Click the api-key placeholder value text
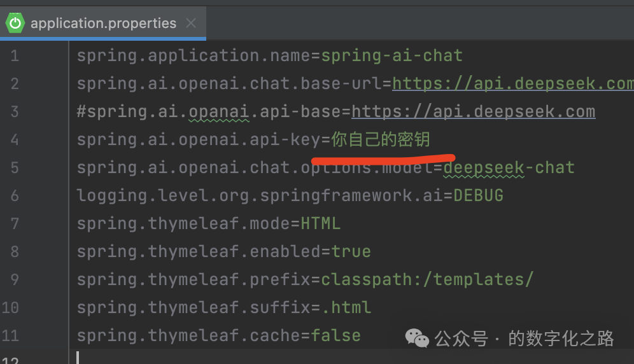Image resolution: width=634 pixels, height=364 pixels. (x=381, y=139)
